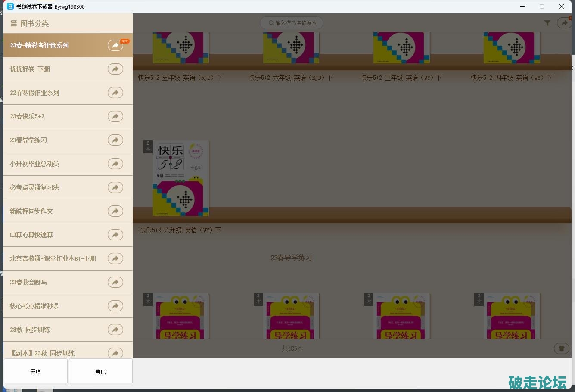Open book cover 快乐5+2-四年级-英语（WY）下
The height and width of the screenshot is (392, 575).
click(512, 48)
